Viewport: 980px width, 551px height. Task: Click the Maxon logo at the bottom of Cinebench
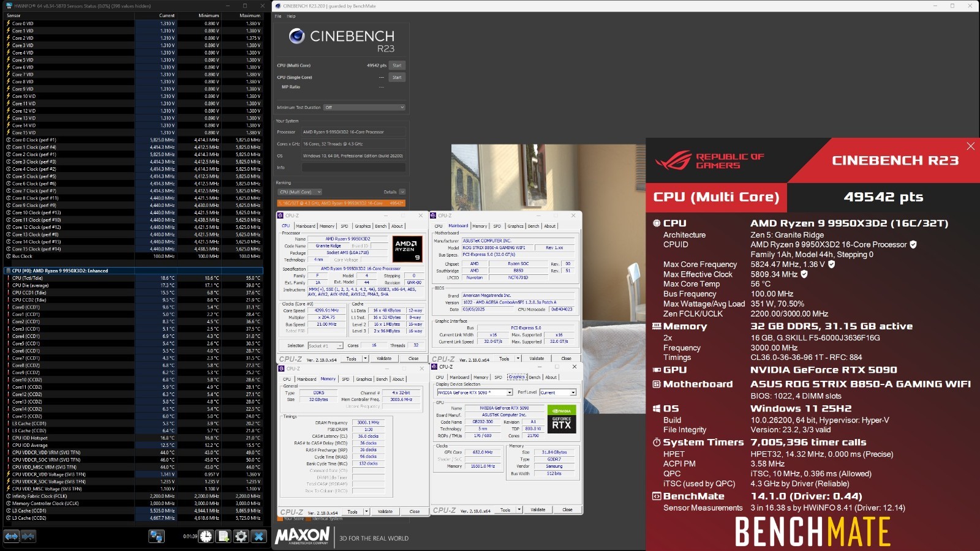pos(302,537)
